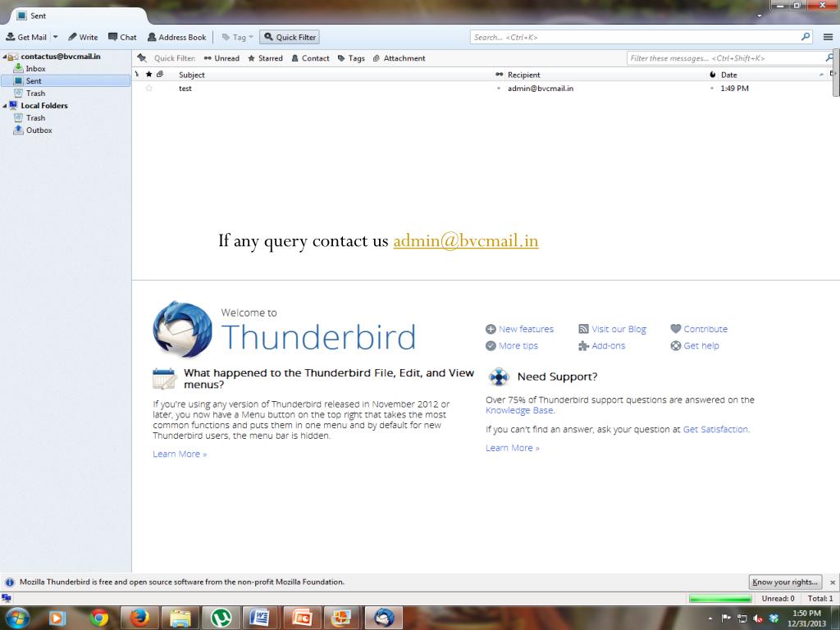The height and width of the screenshot is (630, 840).
Task: Open Microsoft Word from taskbar
Action: (262, 619)
